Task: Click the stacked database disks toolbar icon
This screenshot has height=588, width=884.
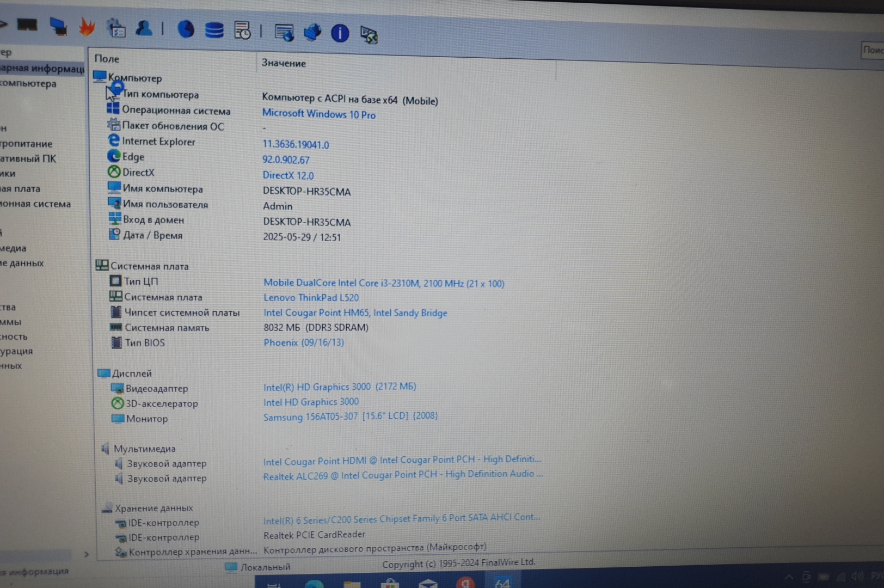Action: pyautogui.click(x=214, y=30)
